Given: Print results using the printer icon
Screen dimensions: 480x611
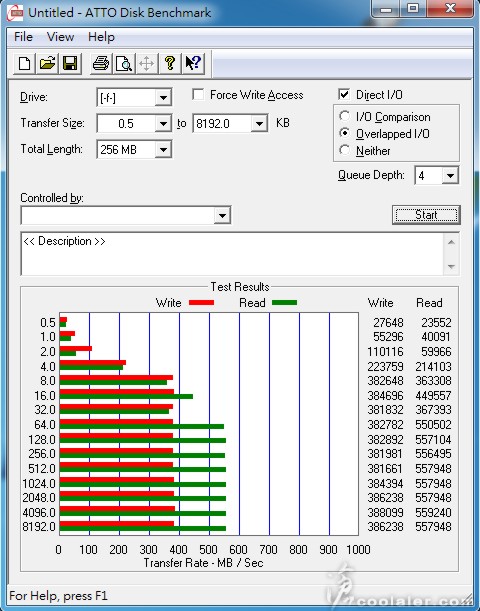Looking at the screenshot, I should [101, 63].
